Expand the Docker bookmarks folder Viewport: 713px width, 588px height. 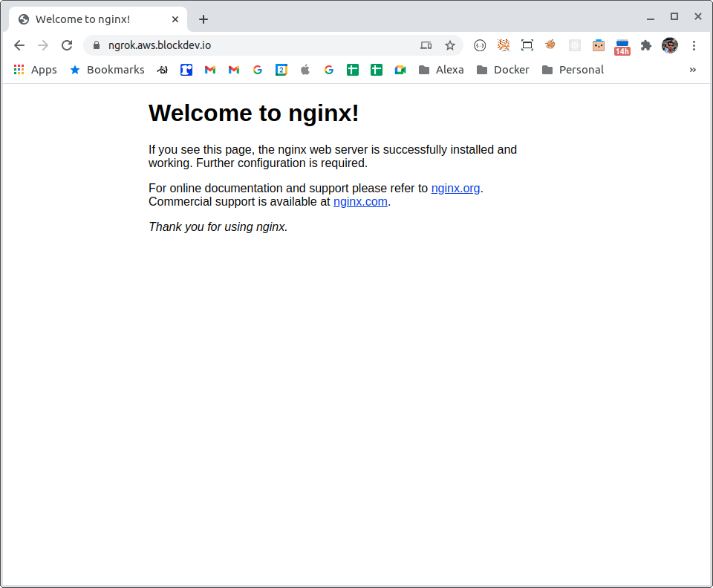click(x=503, y=70)
